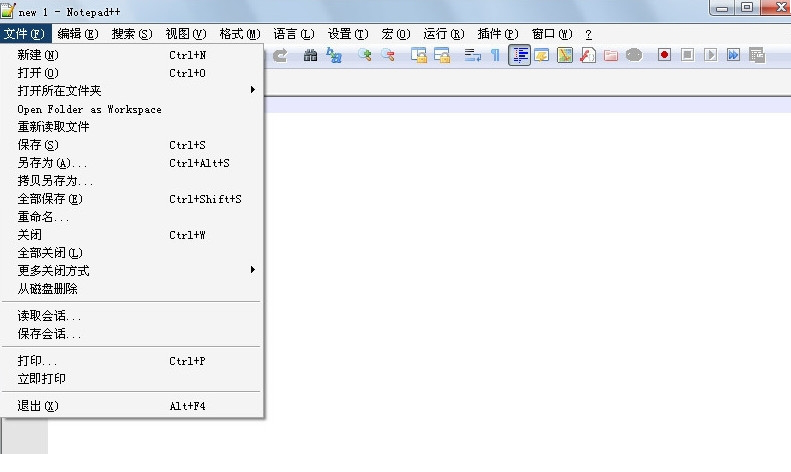Choose 打印... Ctrl+P menu entry

point(132,361)
